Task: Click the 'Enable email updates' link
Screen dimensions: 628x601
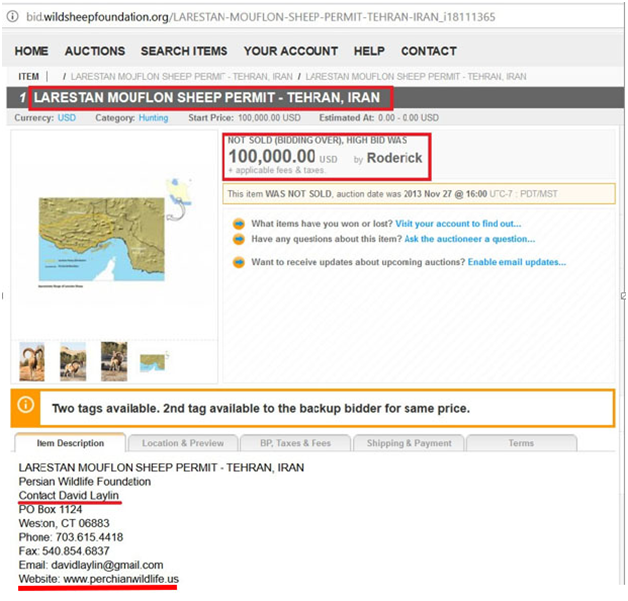Action: pyautogui.click(x=517, y=262)
